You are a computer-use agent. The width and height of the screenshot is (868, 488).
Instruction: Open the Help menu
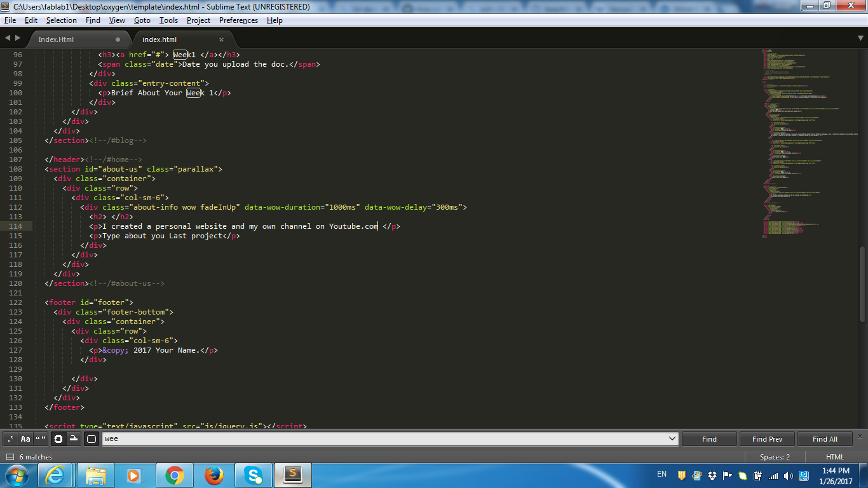(275, 20)
